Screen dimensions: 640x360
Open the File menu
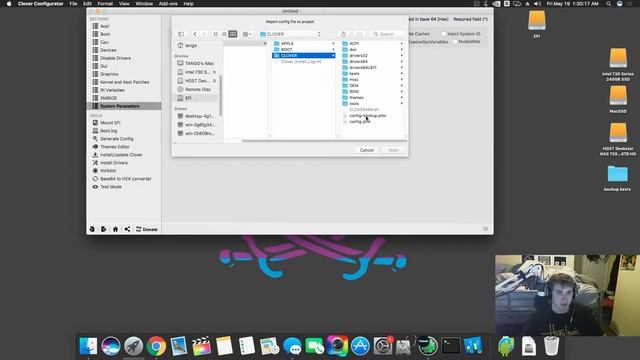coord(73,4)
